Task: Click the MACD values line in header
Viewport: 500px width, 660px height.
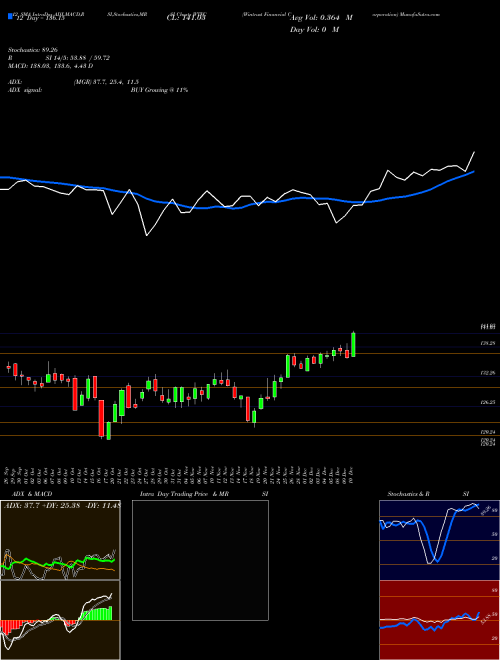Action: click(x=51, y=66)
